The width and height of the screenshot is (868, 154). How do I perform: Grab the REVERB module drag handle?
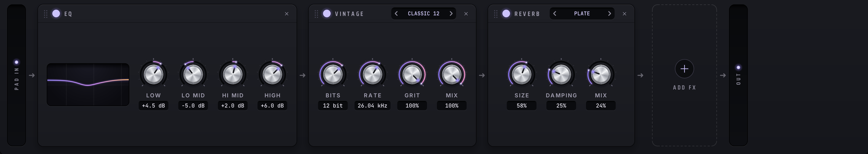point(495,14)
